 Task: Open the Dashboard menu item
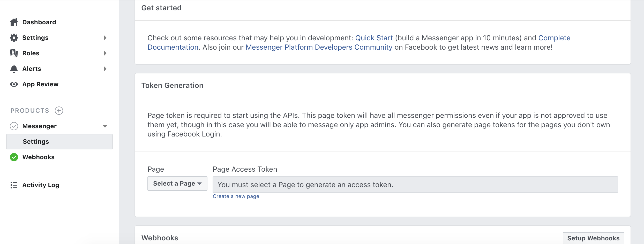click(x=39, y=22)
